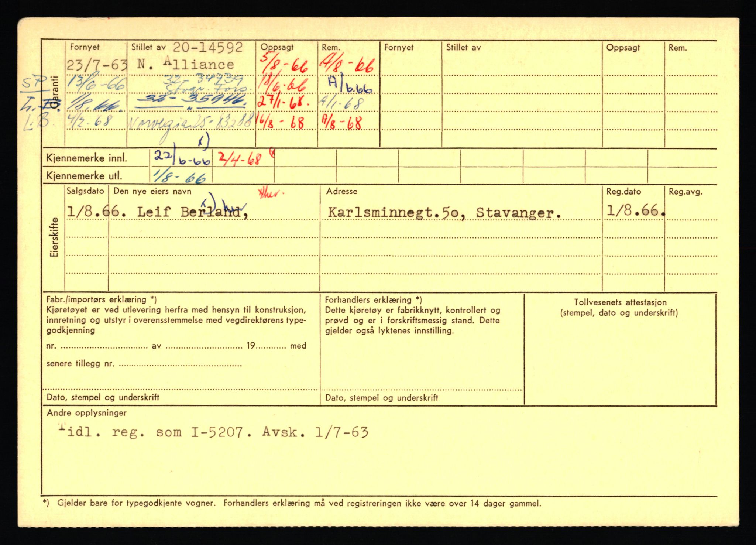The width and height of the screenshot is (756, 545).
Task: Click the 'Adresse' column header
Action: point(342,191)
